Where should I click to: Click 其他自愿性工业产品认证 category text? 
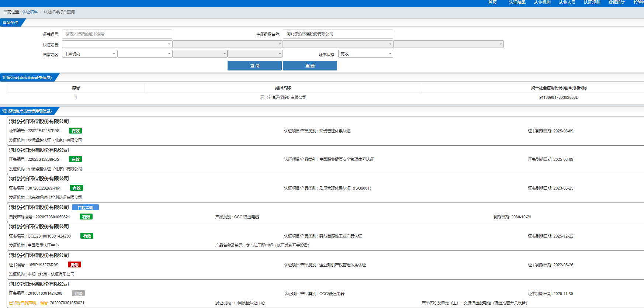(x=341, y=236)
